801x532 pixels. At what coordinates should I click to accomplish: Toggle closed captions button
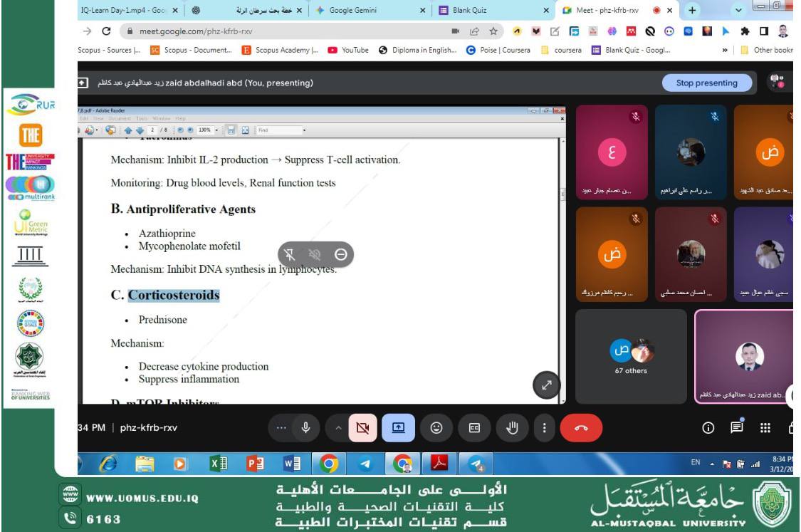point(473,428)
